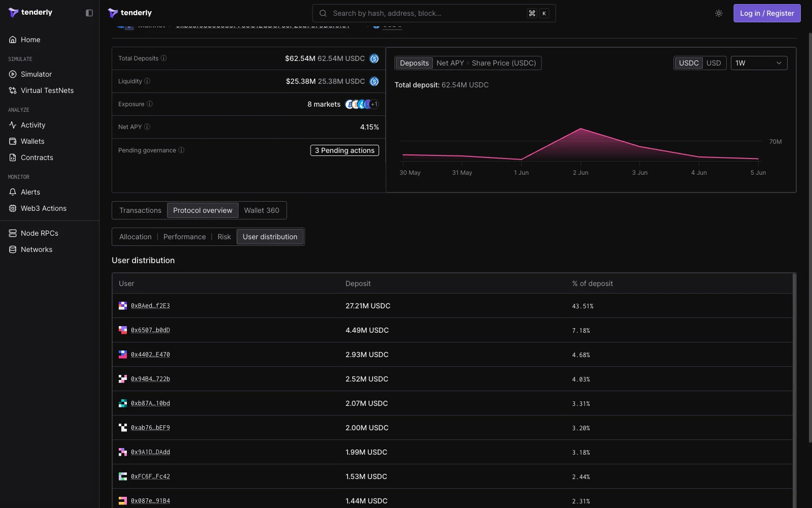Open the Wallet 360 tab
The image size is (812, 508).
point(261,210)
